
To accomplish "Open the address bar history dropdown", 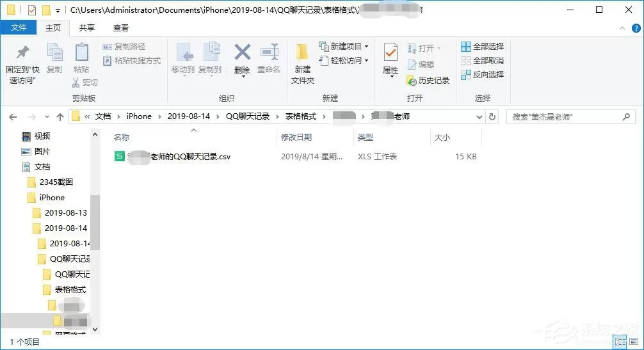I will pyautogui.click(x=479, y=117).
